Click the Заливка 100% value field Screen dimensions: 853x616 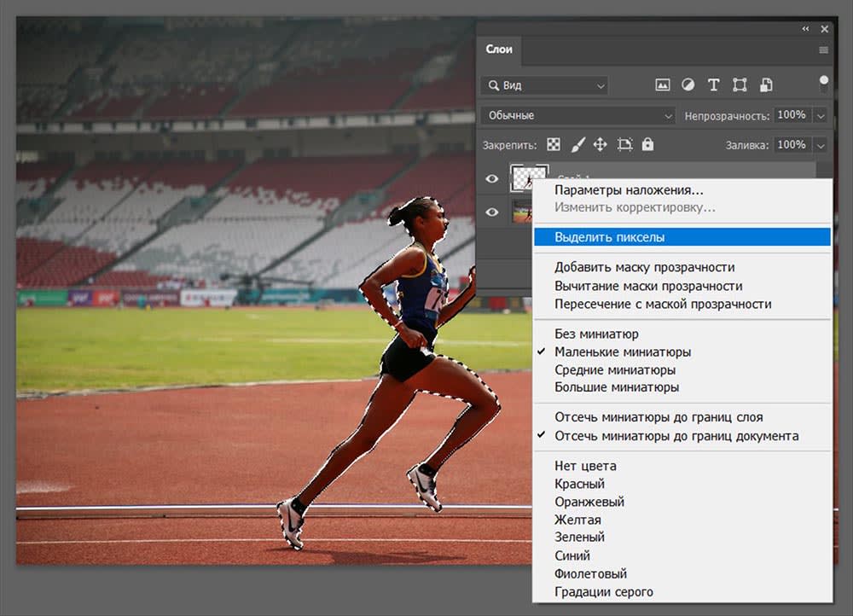point(792,145)
